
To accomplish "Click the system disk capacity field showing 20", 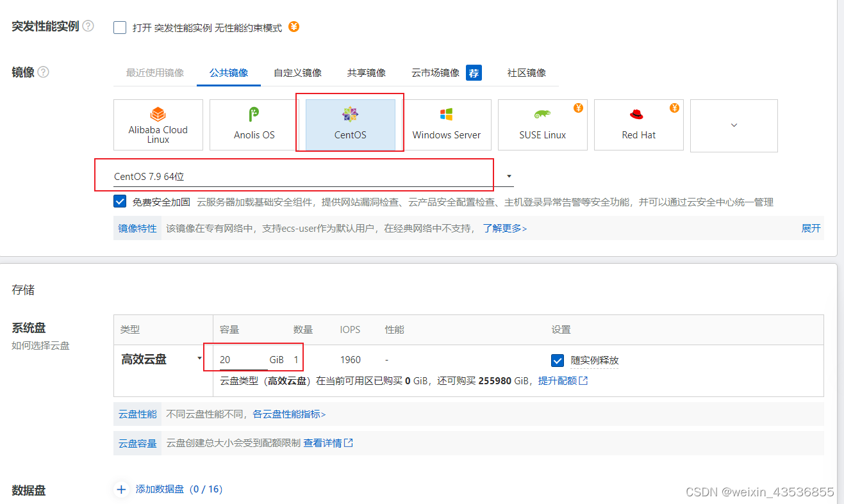I will (244, 360).
